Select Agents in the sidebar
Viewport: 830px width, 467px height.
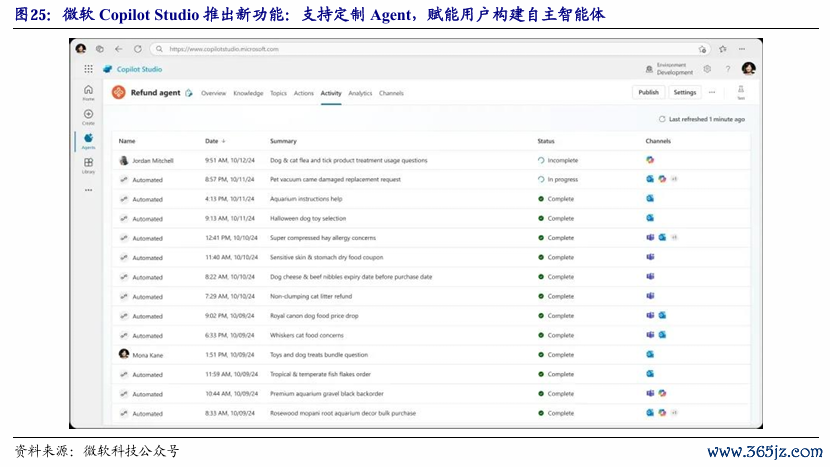point(88,141)
